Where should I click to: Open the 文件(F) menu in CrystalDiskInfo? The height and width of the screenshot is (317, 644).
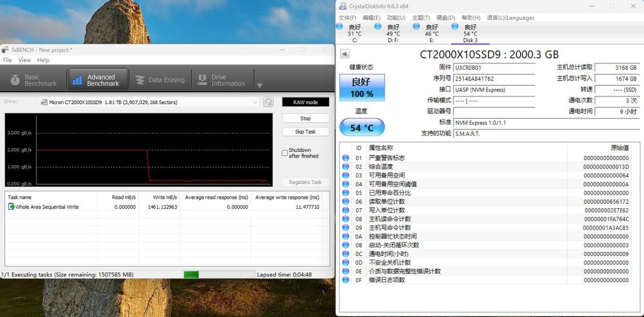[x=348, y=18]
